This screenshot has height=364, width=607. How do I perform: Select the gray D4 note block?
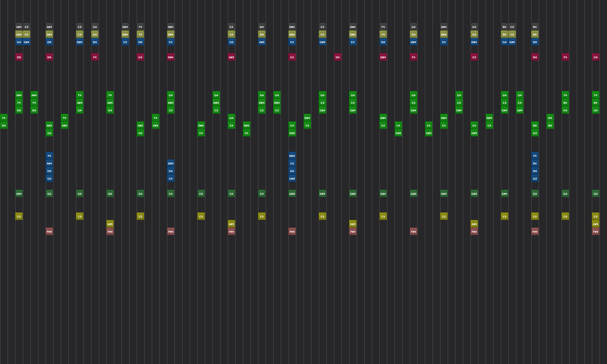262,27
